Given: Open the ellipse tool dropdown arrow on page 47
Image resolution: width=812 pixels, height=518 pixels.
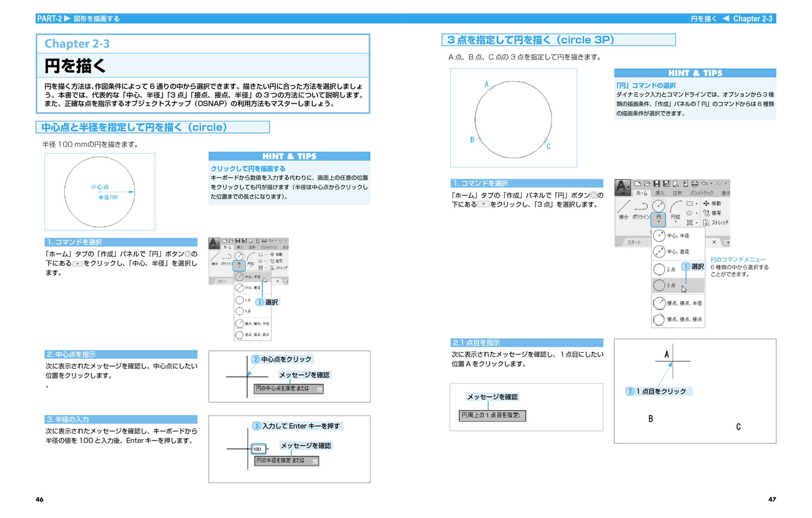Looking at the screenshot, I should [x=697, y=213].
